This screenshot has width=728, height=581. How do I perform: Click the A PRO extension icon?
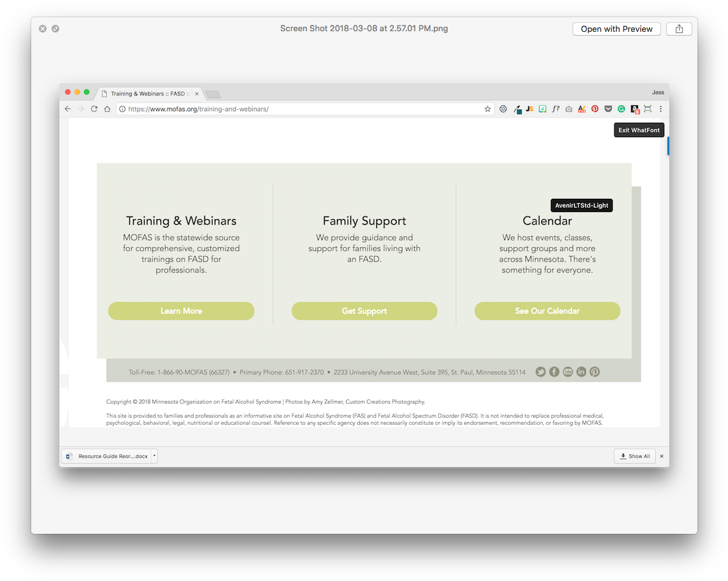[x=582, y=109]
